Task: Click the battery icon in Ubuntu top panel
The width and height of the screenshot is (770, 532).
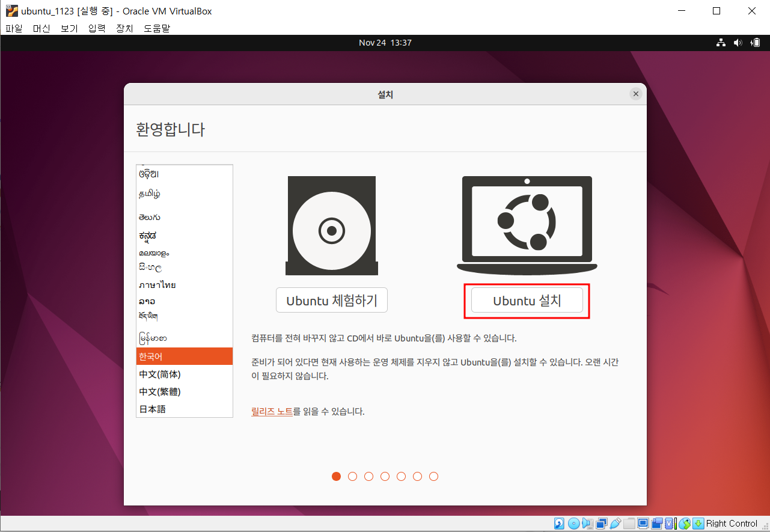Action: 756,43
